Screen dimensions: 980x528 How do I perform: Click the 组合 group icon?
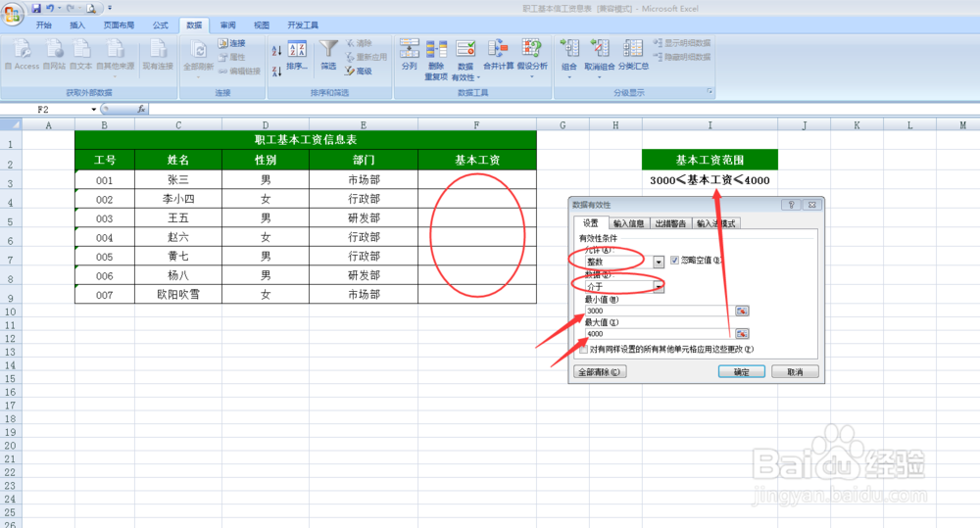coord(569,49)
